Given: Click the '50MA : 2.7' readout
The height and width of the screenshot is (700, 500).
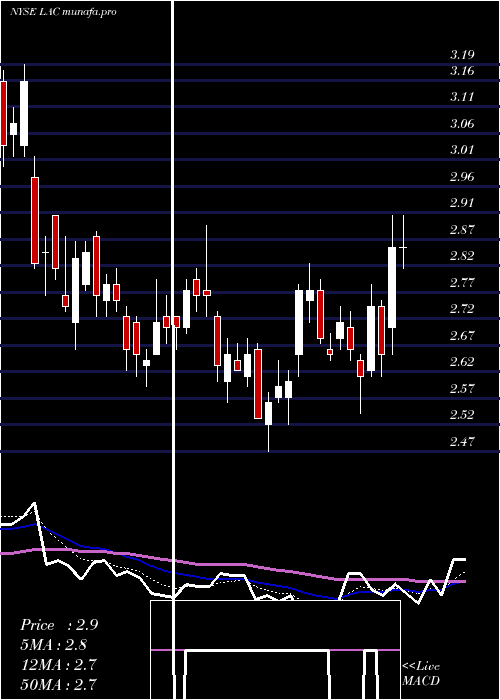Looking at the screenshot, I should [58, 684].
